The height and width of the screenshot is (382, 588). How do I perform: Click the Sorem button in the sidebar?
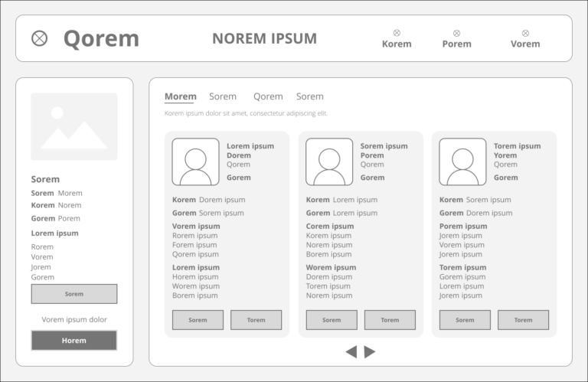coord(73,294)
